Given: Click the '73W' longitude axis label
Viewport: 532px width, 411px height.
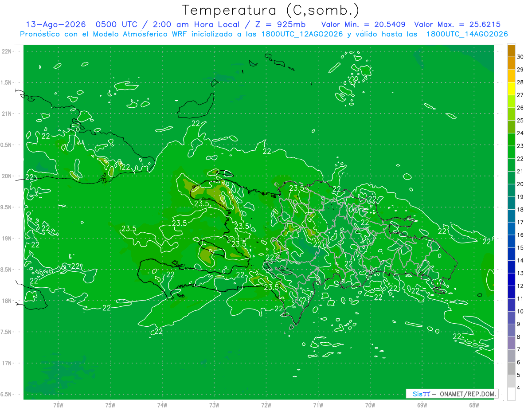Looking at the screenshot, I should tap(214, 405).
